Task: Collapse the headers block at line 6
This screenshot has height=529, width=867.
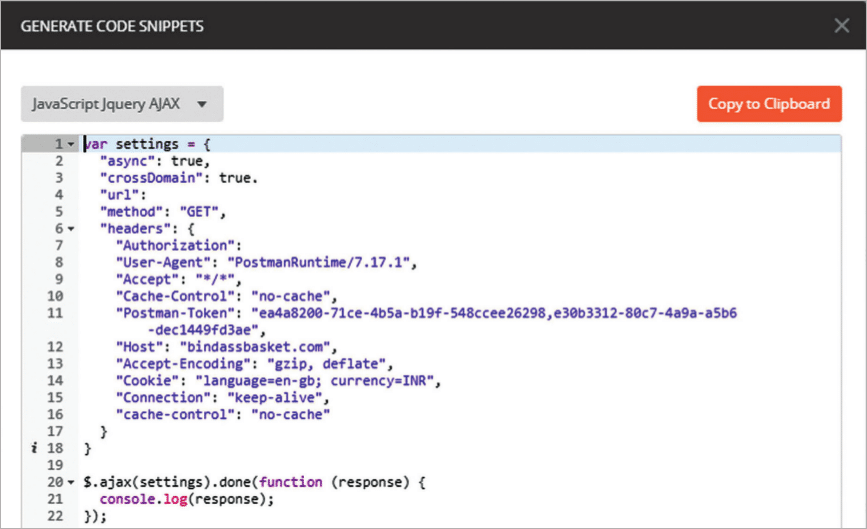Action: click(71, 229)
